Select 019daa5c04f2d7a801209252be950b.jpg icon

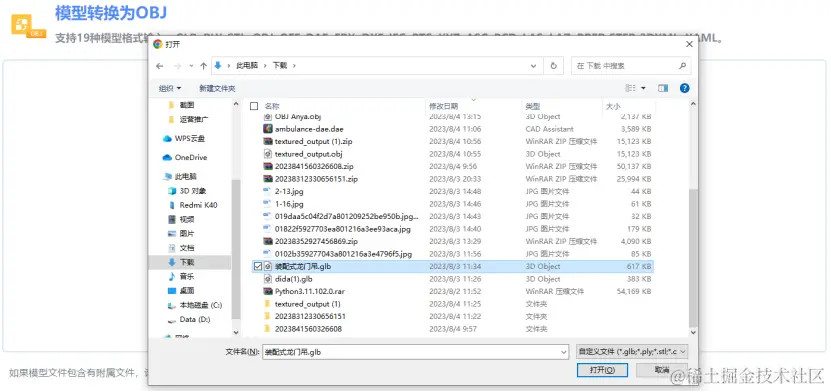point(268,216)
